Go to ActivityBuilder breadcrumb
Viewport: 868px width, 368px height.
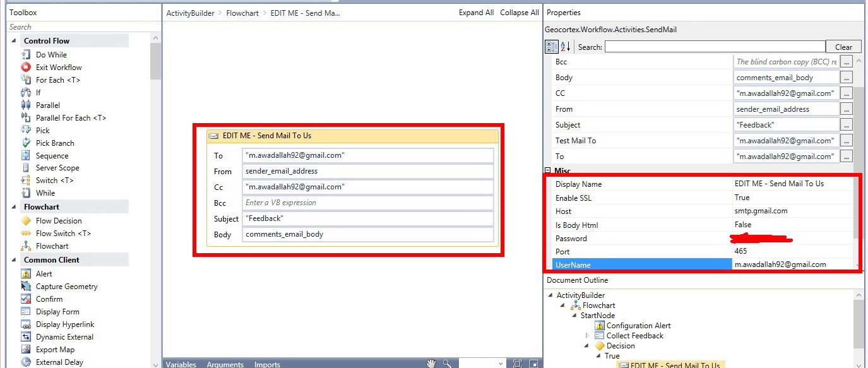(190, 13)
